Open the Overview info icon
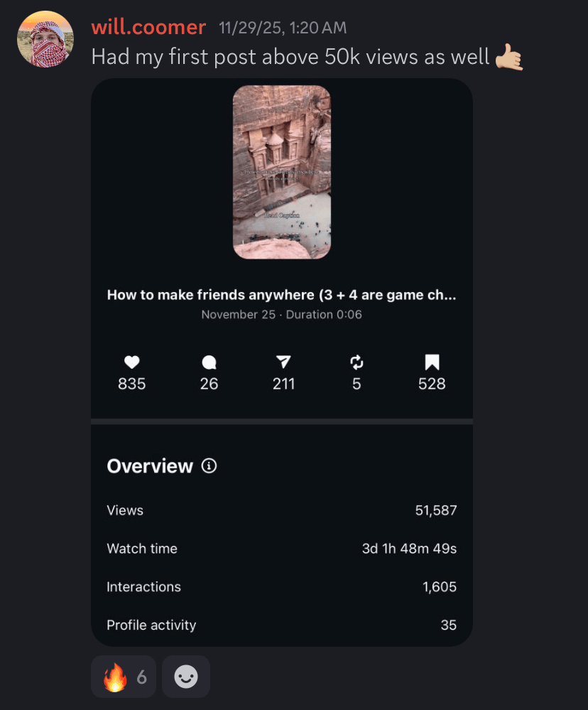 pyautogui.click(x=209, y=466)
